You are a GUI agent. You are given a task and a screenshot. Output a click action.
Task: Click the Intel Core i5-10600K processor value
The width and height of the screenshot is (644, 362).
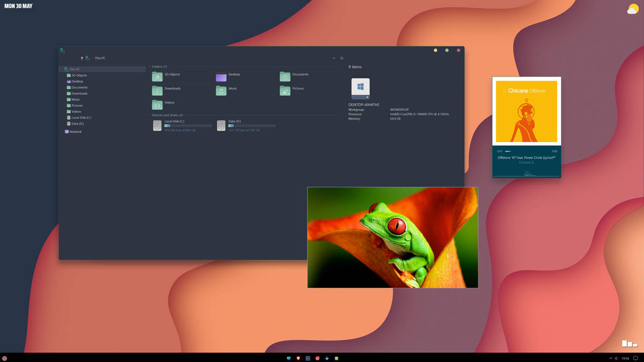pos(419,114)
